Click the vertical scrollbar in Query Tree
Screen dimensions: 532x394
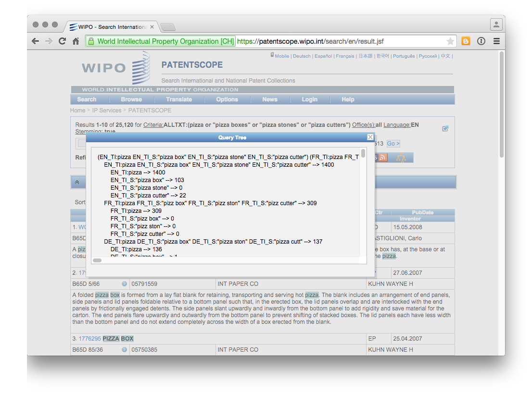click(x=363, y=153)
